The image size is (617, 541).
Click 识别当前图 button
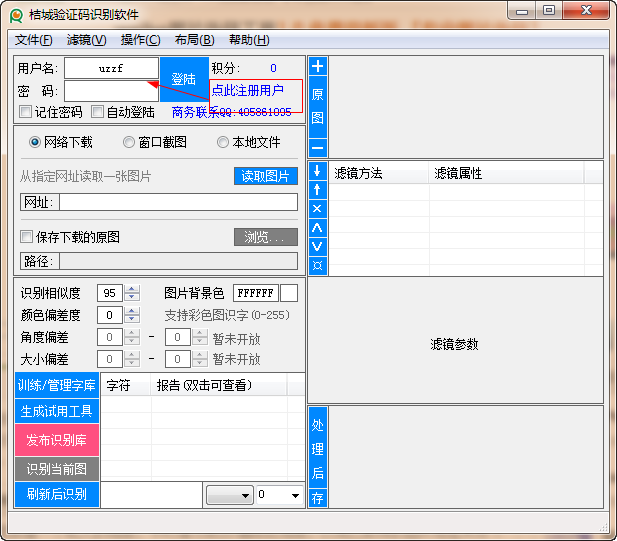tap(57, 469)
